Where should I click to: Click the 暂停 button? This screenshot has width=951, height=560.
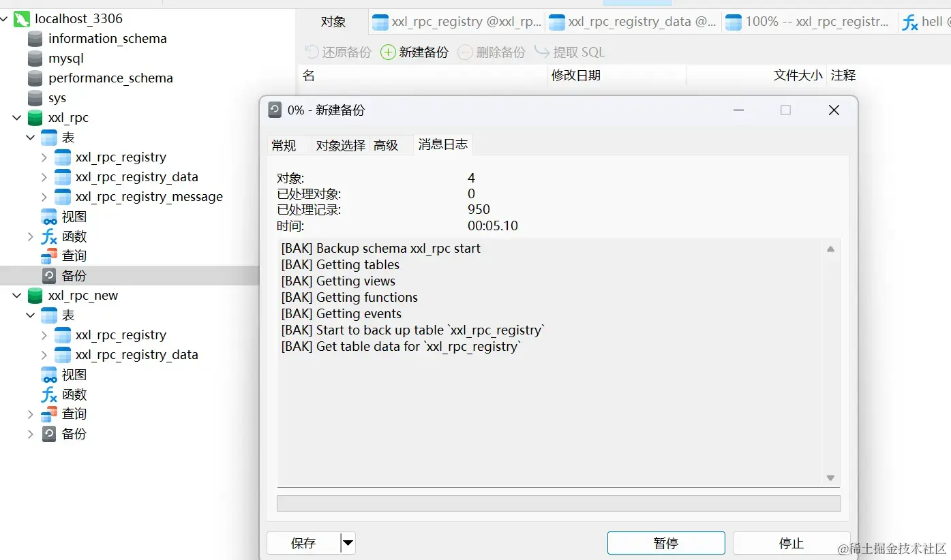tap(666, 544)
